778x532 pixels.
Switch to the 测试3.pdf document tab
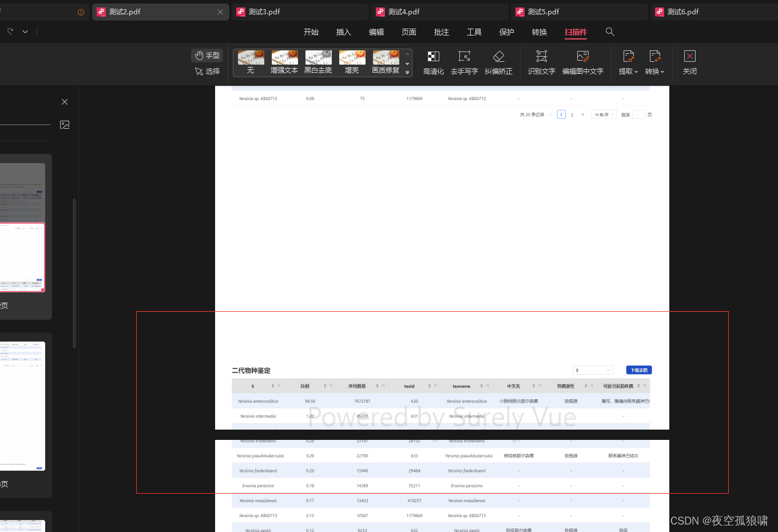point(300,12)
